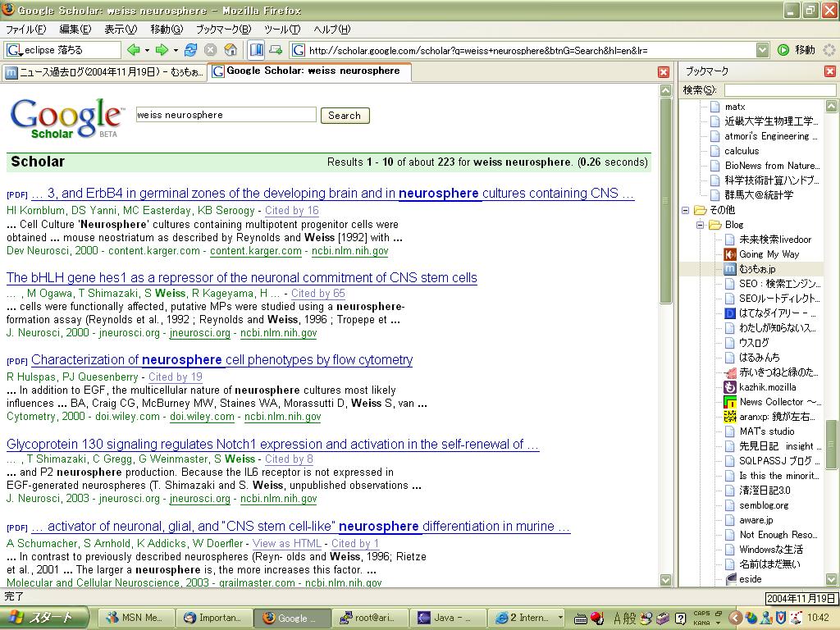Switch to the Importan... taskbar window
Screen dimensions: 840x630
212,619
